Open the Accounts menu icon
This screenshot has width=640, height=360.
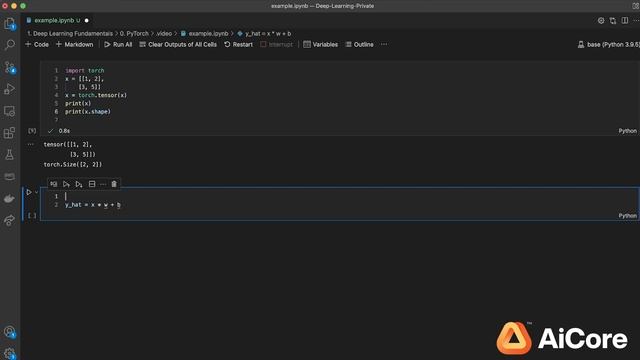pyautogui.click(x=9, y=332)
